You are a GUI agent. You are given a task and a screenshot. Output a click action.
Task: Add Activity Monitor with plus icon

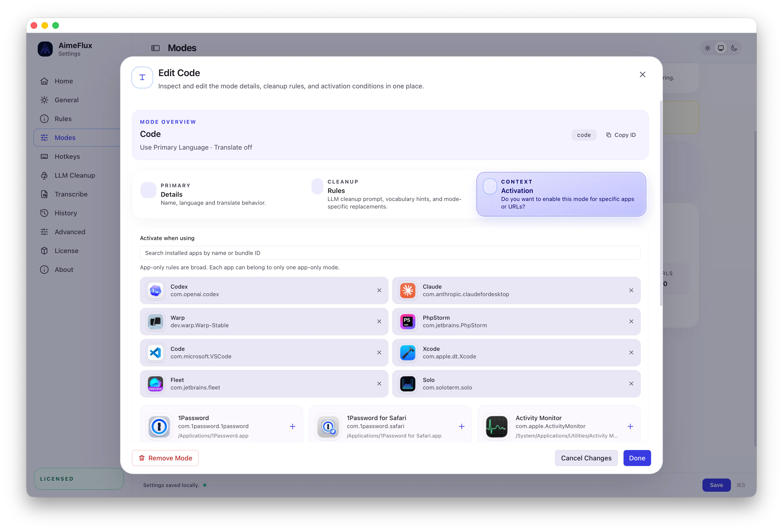click(x=630, y=426)
